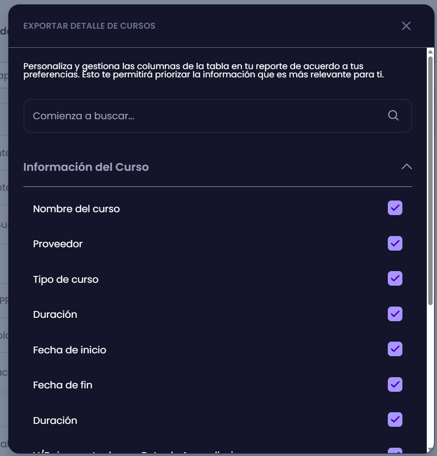The image size is (437, 456).
Task: Focus the Comienza a buscar search field
Action: point(217,116)
